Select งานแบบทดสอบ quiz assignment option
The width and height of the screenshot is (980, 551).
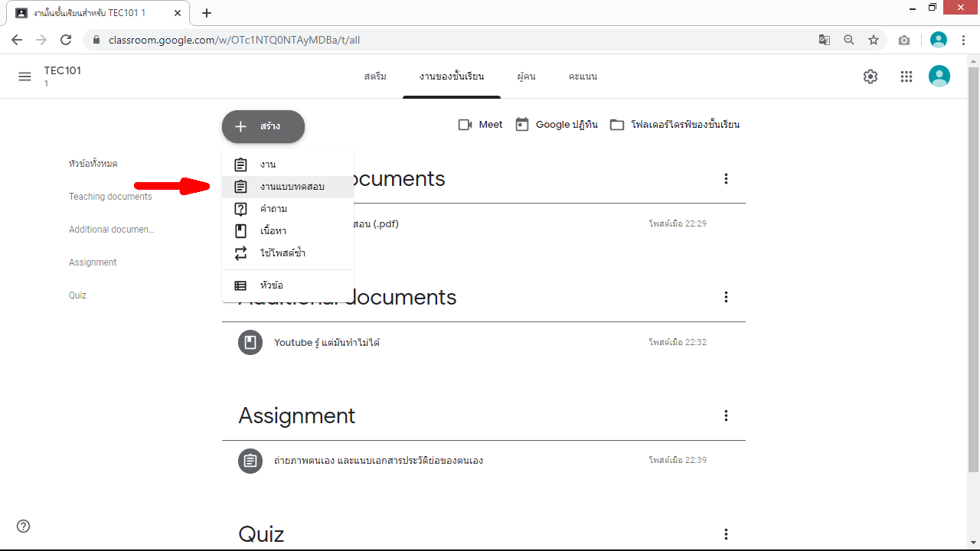click(291, 187)
